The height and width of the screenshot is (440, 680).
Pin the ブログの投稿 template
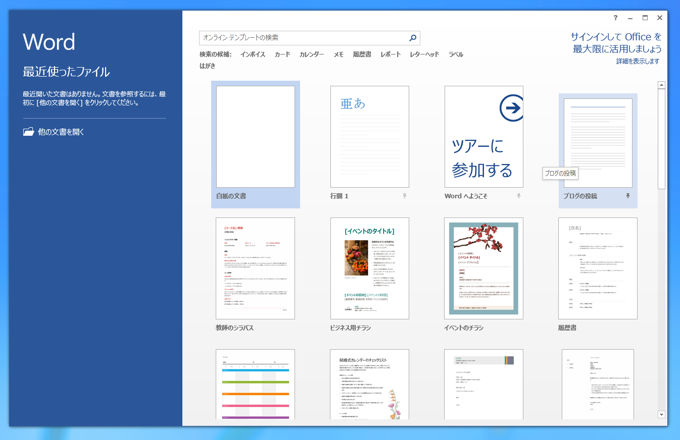click(628, 196)
